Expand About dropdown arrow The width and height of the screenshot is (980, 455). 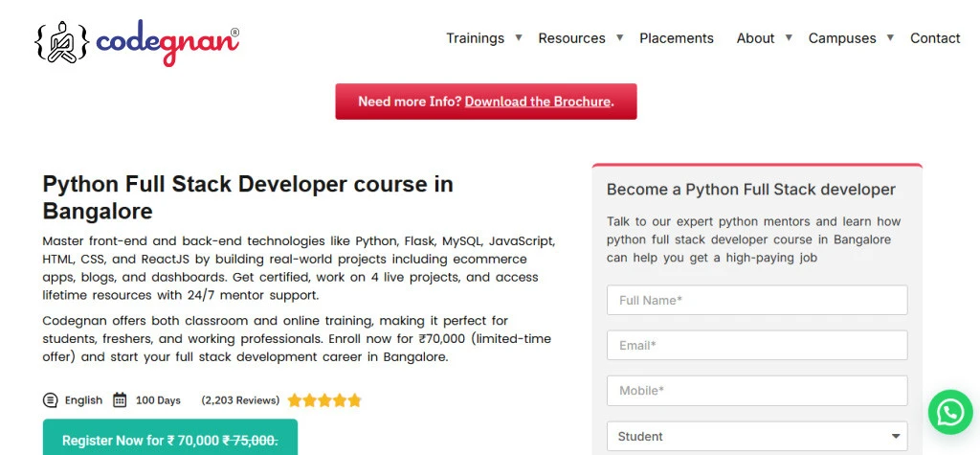click(789, 37)
